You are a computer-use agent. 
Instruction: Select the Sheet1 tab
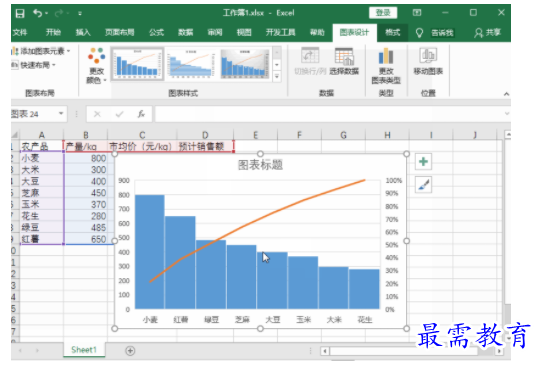click(84, 350)
